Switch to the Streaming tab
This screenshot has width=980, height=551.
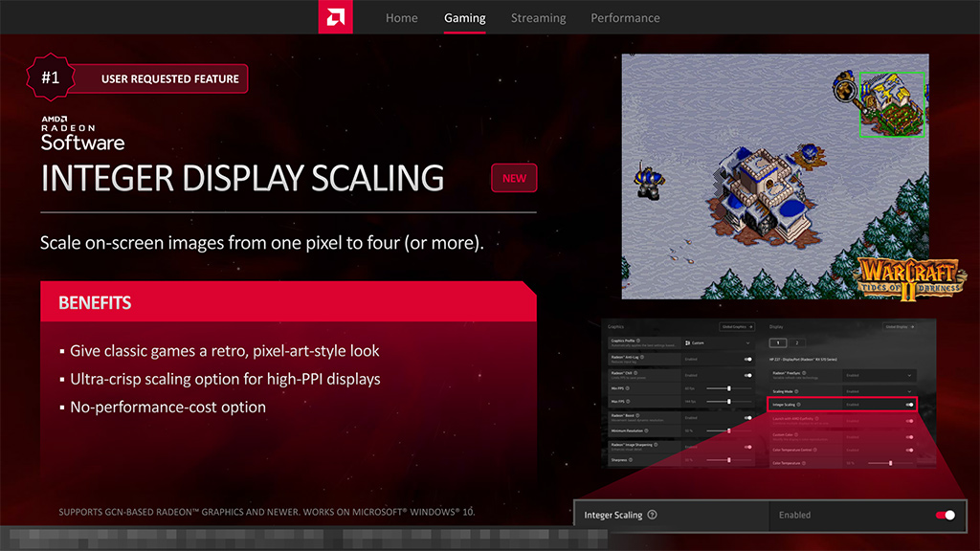pos(538,18)
